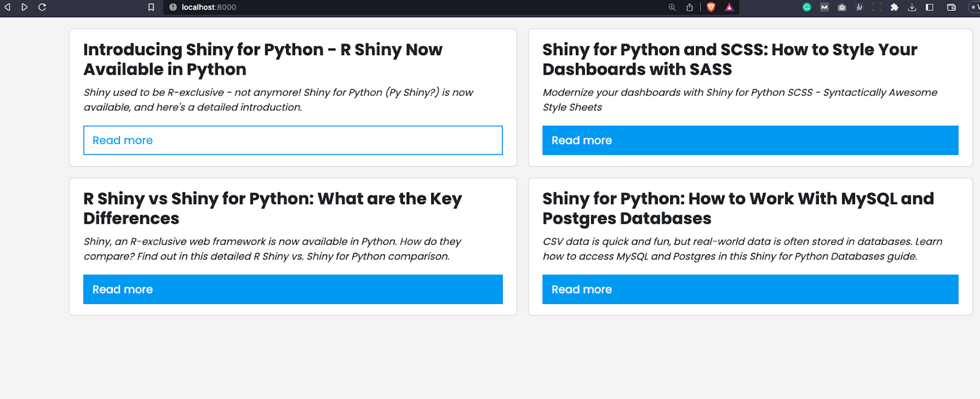Reload the localhost page
This screenshot has width=980, height=399.
[x=42, y=7]
